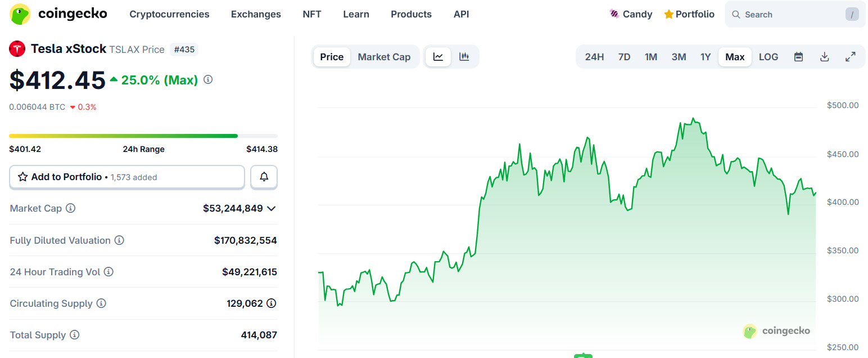
Task: Expand the chart to fullscreen
Action: [851, 57]
